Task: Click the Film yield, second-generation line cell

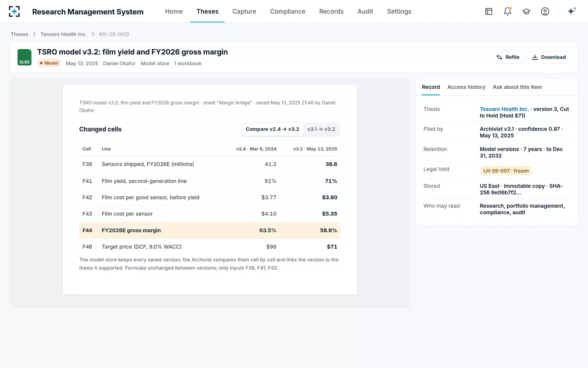Action: pos(144,181)
